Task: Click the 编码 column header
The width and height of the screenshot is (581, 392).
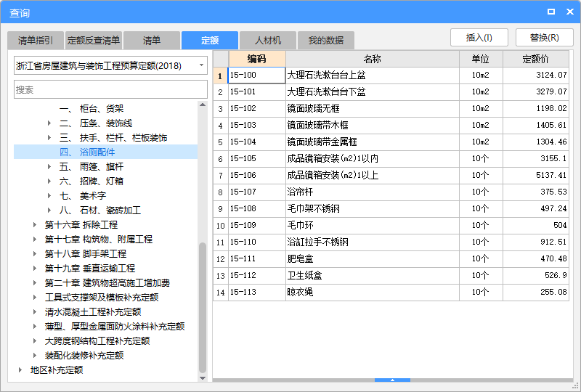Action: [257, 59]
